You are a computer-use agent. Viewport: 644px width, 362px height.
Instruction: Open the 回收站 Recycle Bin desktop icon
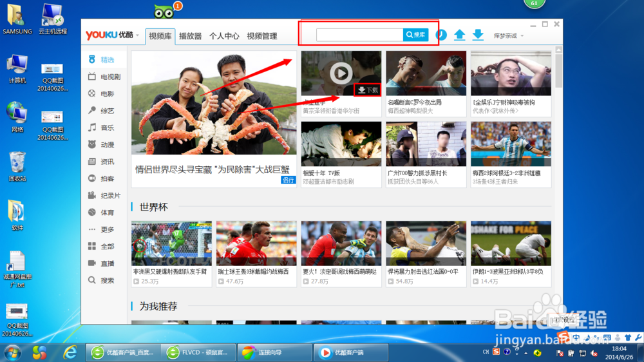(x=17, y=166)
